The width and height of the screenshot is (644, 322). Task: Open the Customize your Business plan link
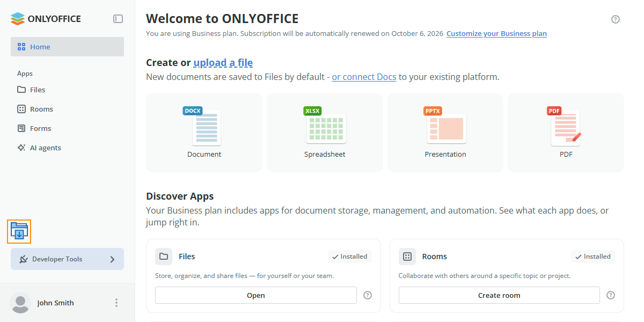496,33
